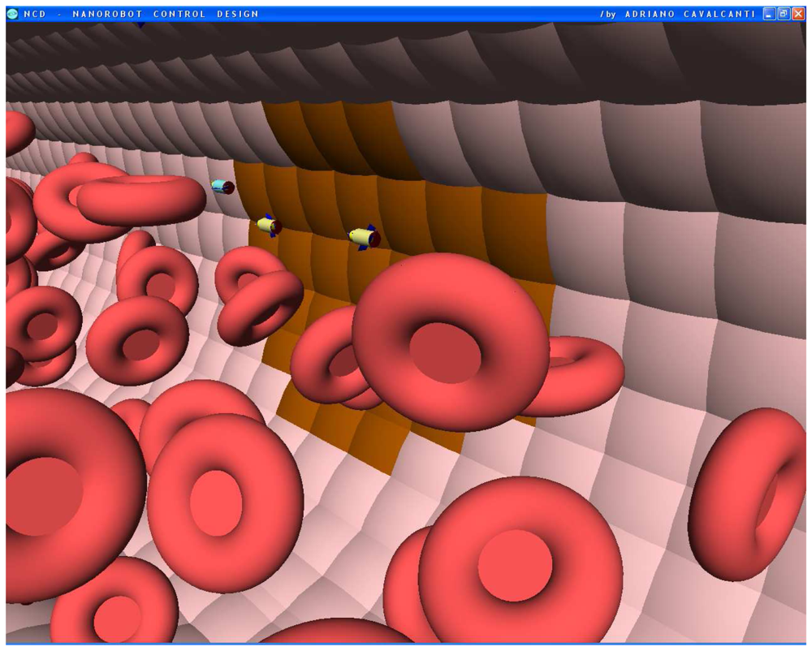
Task: Minimize the NCD window
Action: pos(769,14)
